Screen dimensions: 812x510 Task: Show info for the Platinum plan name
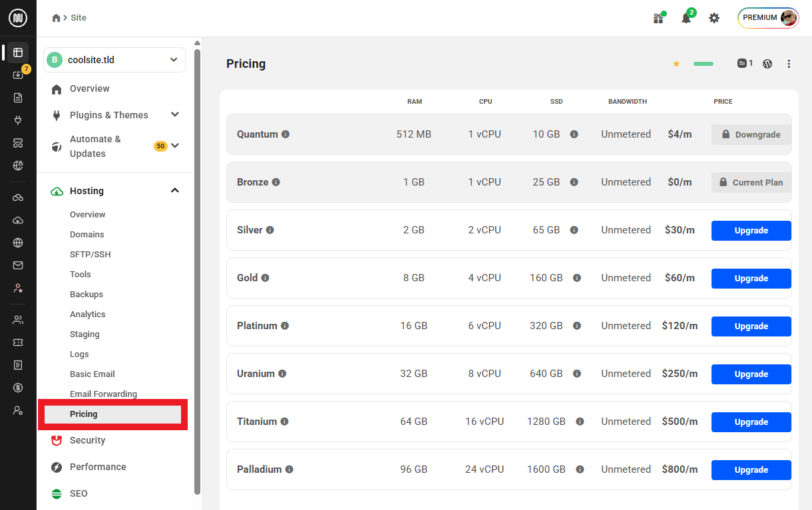tap(285, 326)
